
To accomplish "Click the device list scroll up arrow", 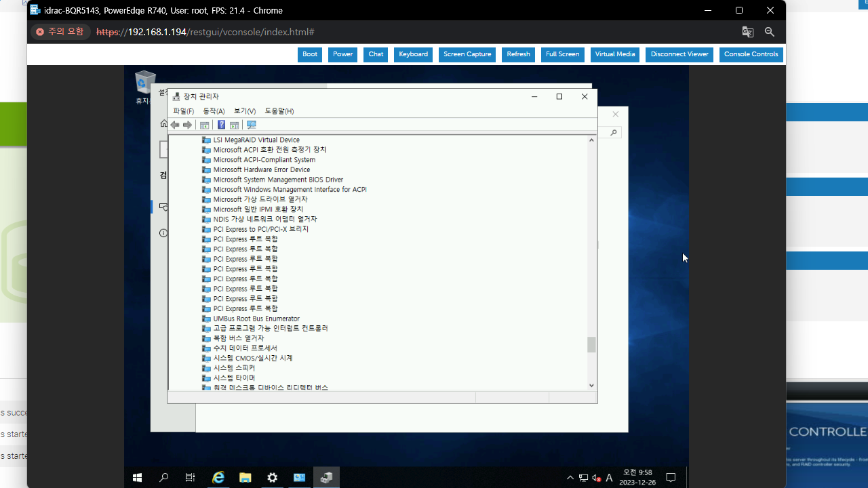I will [x=591, y=140].
